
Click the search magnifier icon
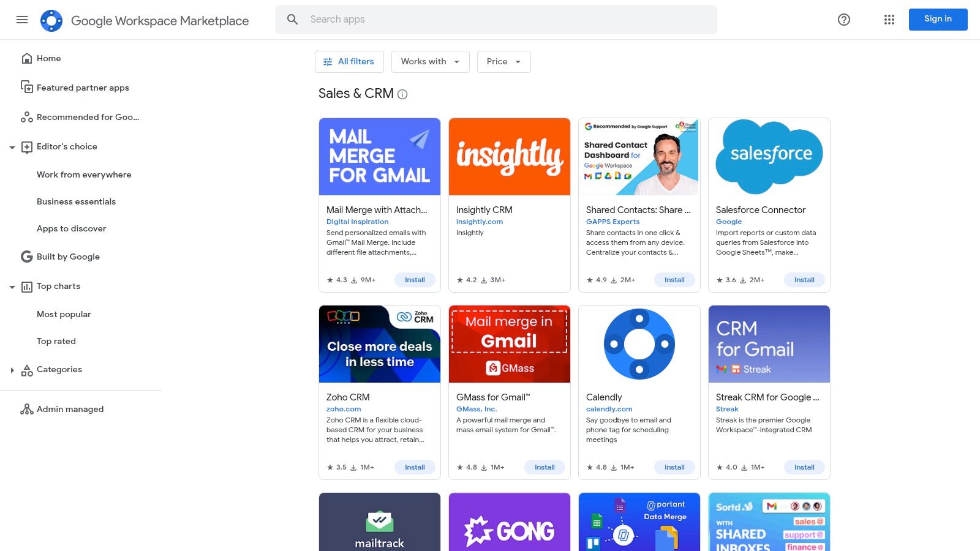point(292,19)
